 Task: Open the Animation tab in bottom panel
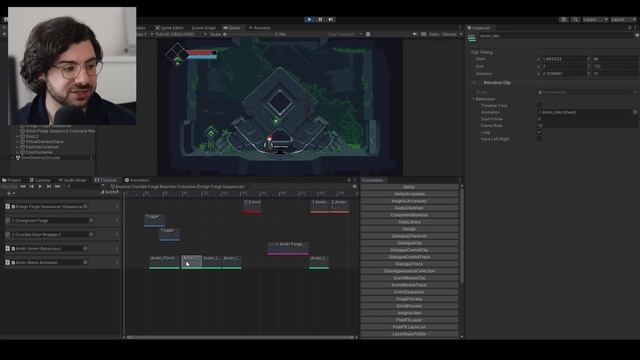(137, 180)
